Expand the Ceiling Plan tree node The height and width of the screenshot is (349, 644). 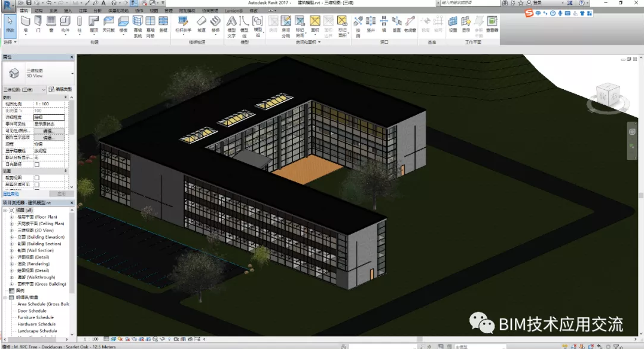coord(12,224)
